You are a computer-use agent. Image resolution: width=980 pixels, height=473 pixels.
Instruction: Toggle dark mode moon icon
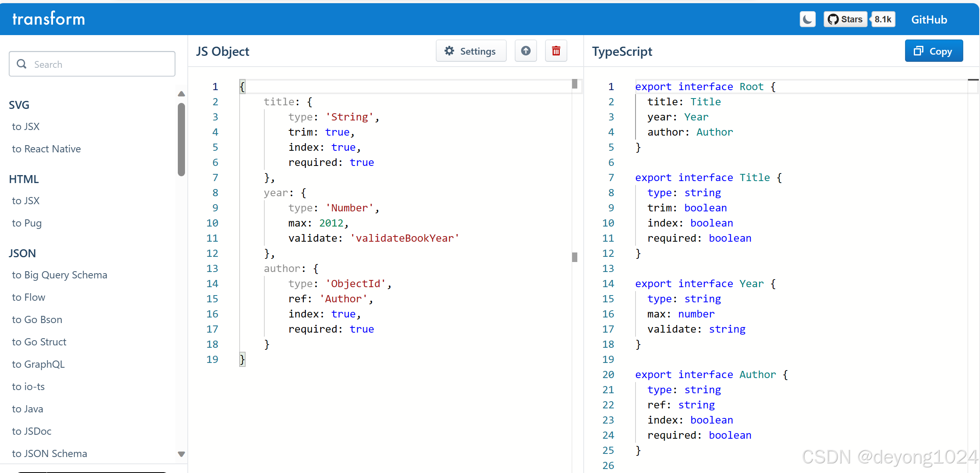click(x=807, y=19)
